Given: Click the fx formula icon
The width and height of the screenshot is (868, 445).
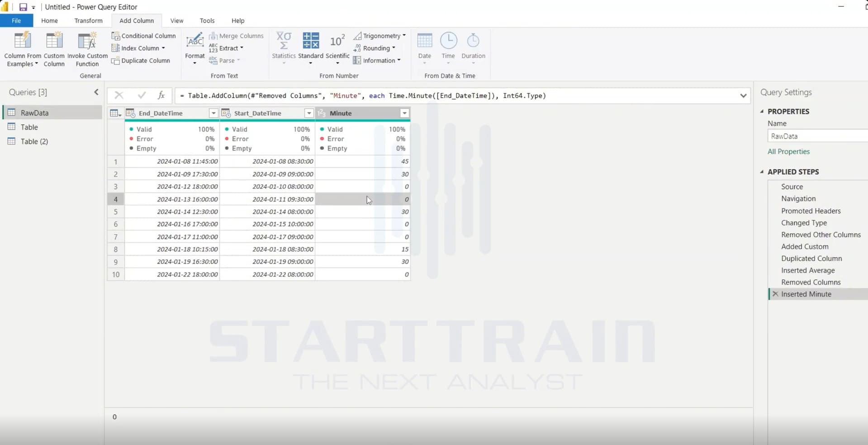Looking at the screenshot, I should coord(161,95).
